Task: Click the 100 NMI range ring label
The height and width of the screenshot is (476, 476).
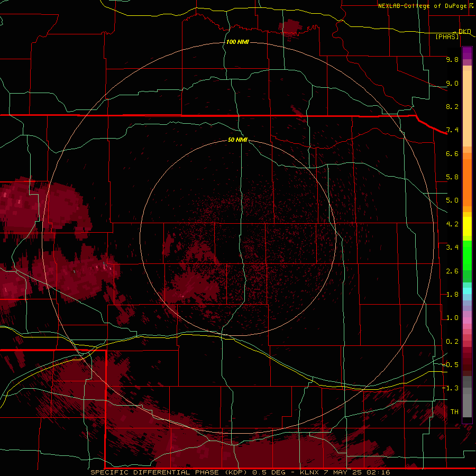Action: coord(237,42)
